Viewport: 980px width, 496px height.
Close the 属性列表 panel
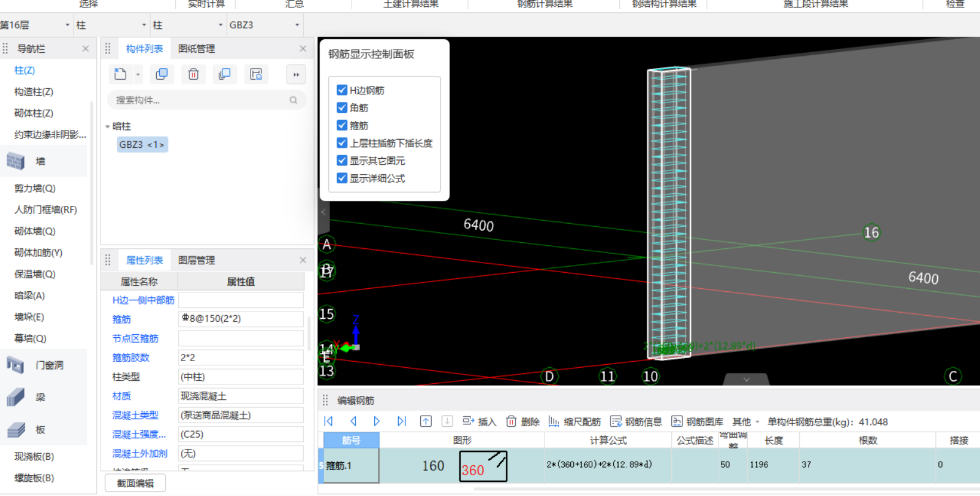[303, 260]
